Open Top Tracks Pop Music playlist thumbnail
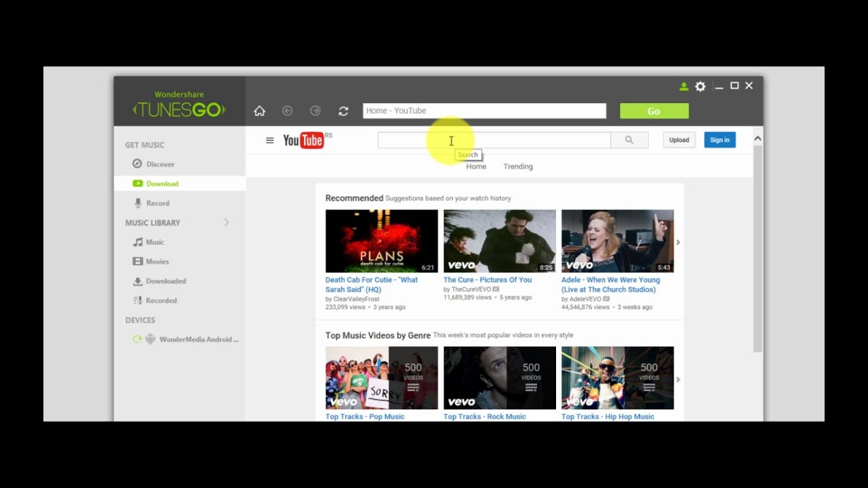The height and width of the screenshot is (488, 868). coord(382,378)
